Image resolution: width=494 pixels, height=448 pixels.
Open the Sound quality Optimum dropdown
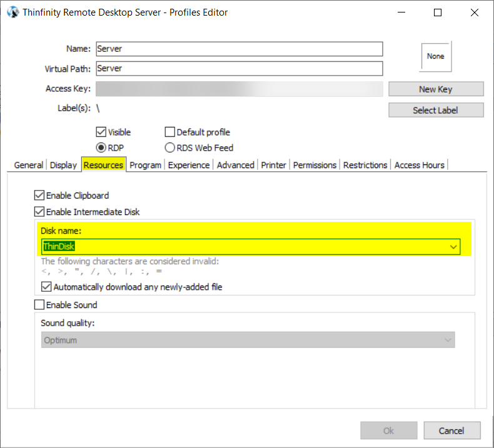(x=248, y=340)
